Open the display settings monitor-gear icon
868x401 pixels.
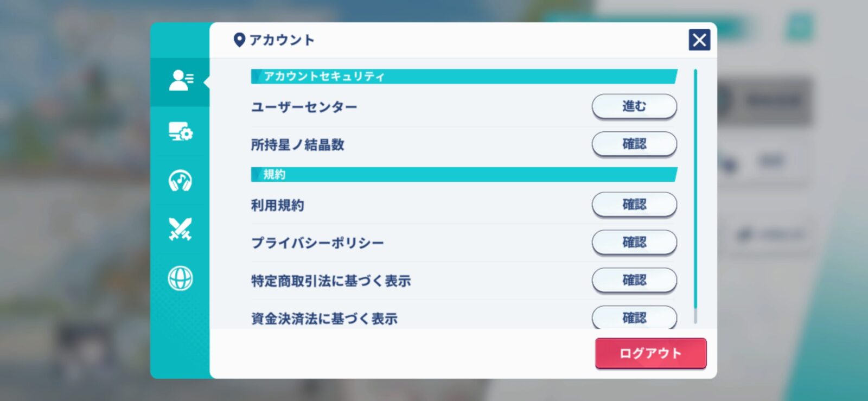pyautogui.click(x=180, y=131)
